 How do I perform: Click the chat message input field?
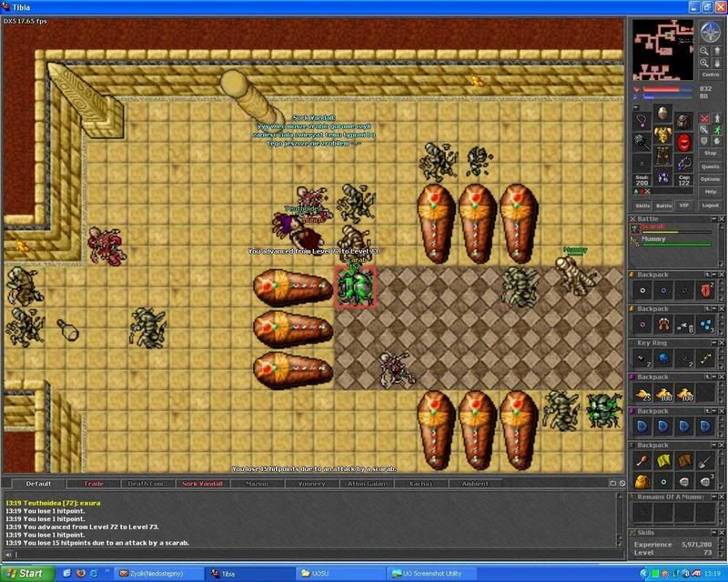pos(318,555)
